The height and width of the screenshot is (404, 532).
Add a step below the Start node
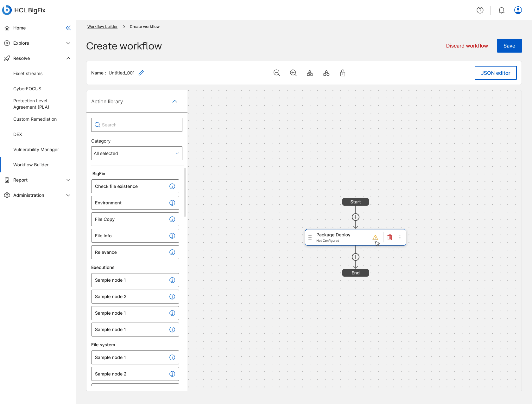click(x=356, y=217)
